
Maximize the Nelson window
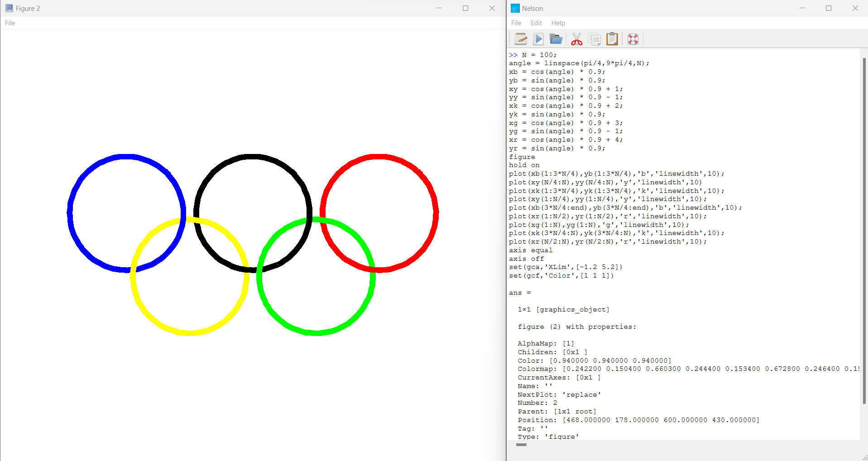[x=829, y=8]
